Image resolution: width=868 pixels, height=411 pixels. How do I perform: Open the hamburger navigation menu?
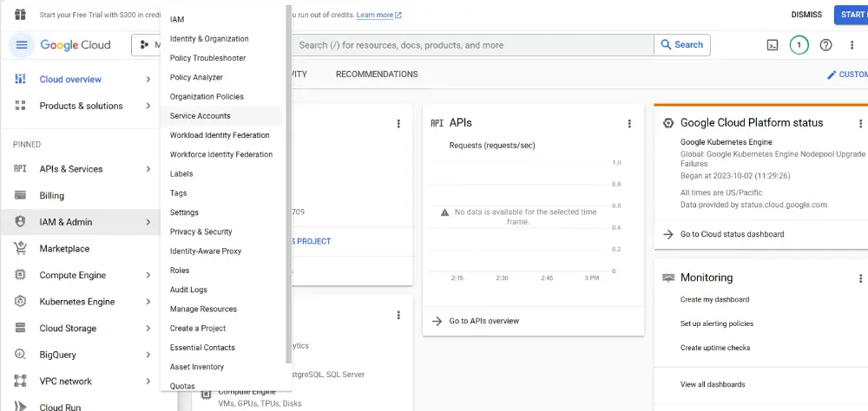(22, 45)
